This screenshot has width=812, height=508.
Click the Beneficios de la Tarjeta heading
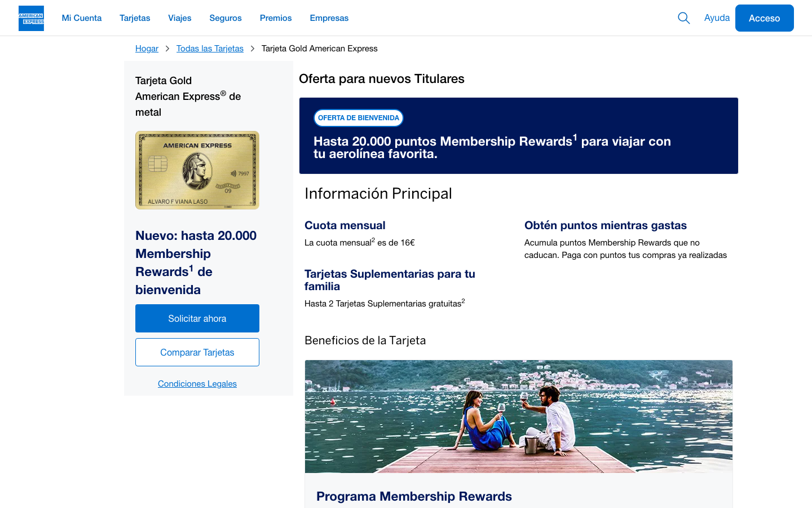[365, 340]
